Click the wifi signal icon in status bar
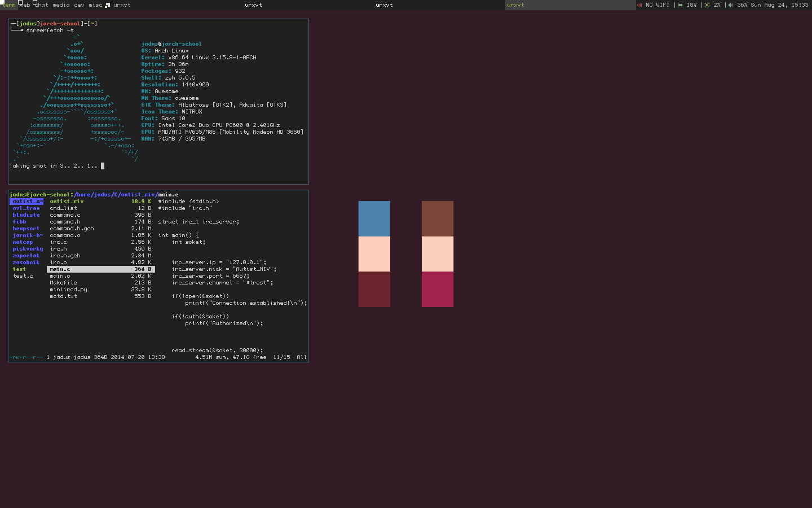Viewport: 812px width, 508px height. click(x=639, y=5)
